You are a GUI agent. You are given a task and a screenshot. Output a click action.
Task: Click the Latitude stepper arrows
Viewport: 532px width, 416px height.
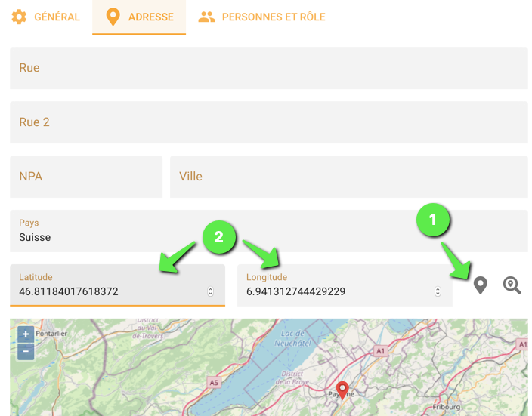point(210,291)
